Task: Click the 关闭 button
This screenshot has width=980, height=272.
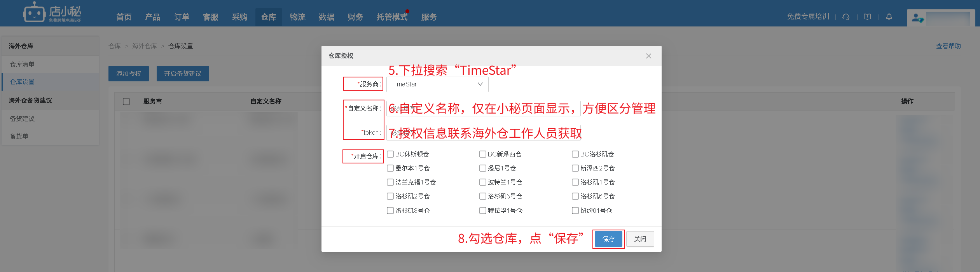Action: [640, 239]
